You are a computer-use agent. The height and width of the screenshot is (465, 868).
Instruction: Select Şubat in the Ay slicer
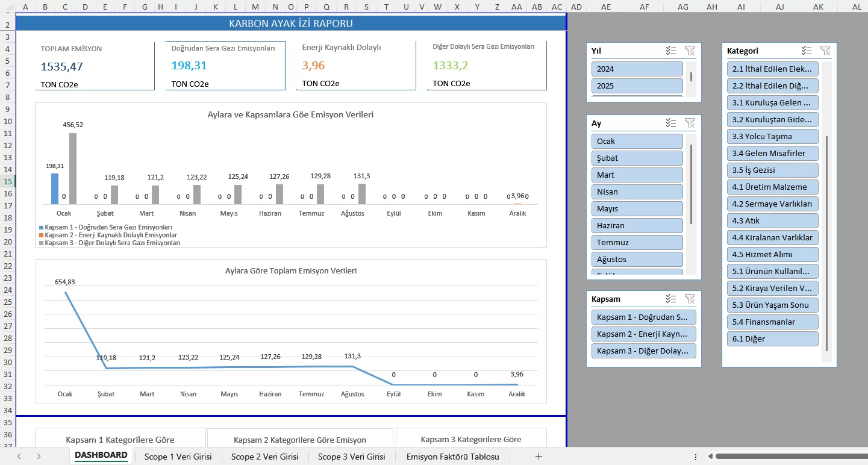[x=637, y=158]
